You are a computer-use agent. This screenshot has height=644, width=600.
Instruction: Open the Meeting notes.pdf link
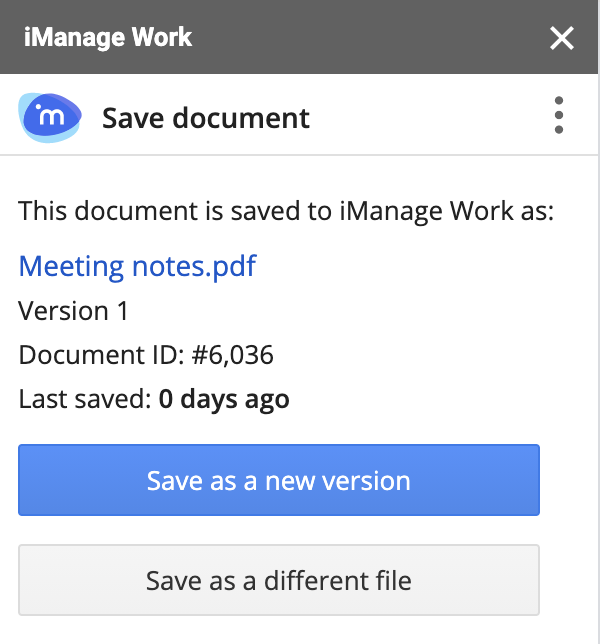pos(137,266)
